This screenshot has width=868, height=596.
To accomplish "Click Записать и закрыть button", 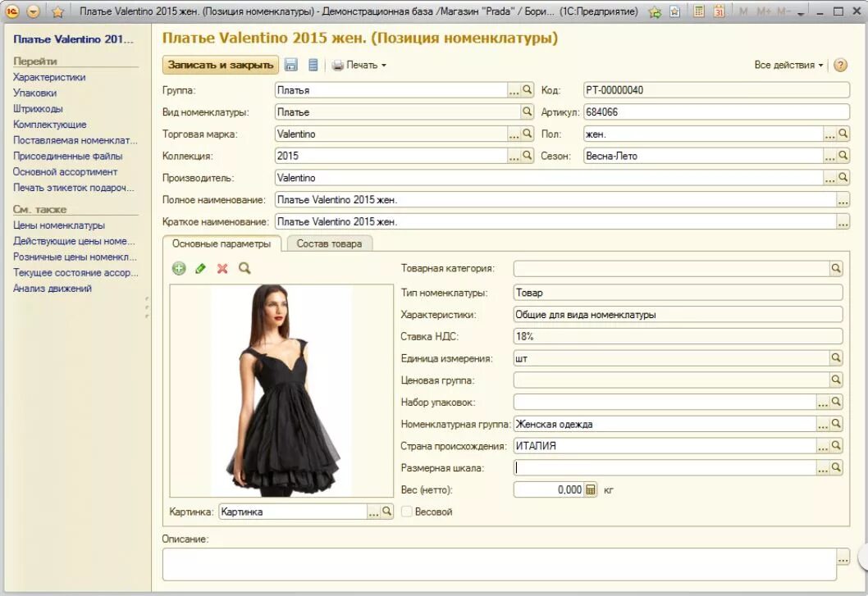I will (x=221, y=65).
